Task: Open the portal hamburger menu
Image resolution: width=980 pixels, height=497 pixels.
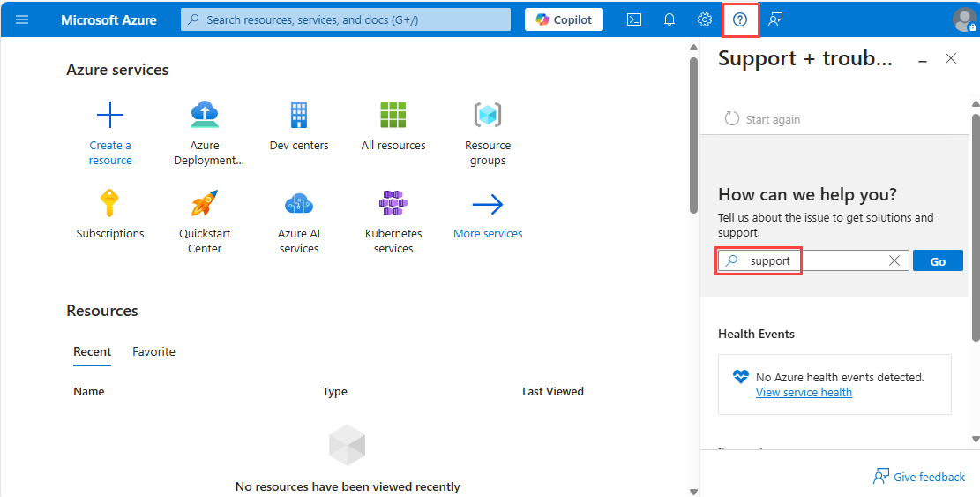Action: point(22,19)
